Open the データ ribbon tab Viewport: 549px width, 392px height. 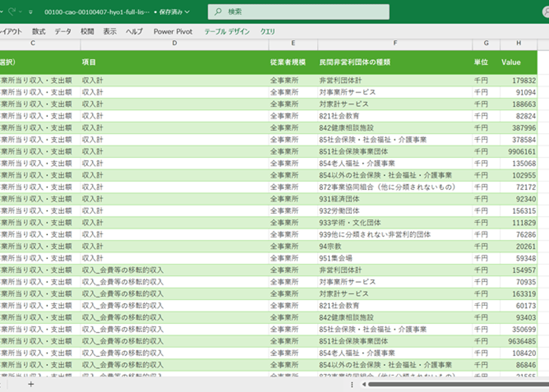[x=62, y=31]
